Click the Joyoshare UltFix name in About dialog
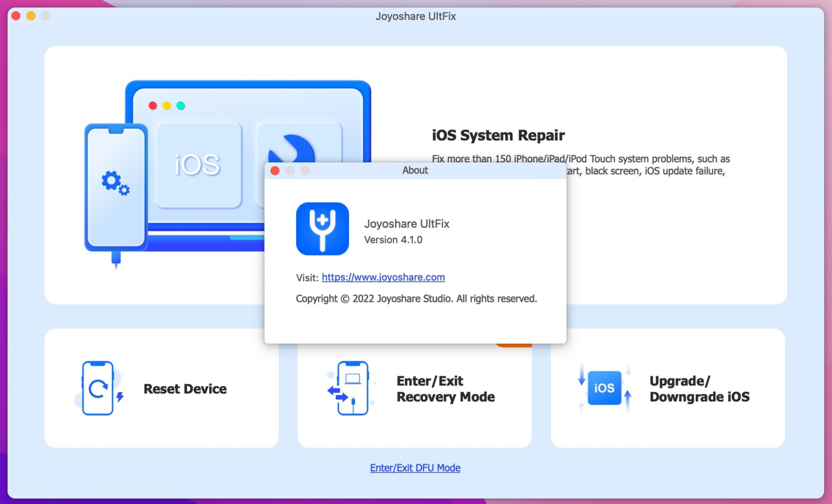 click(407, 224)
